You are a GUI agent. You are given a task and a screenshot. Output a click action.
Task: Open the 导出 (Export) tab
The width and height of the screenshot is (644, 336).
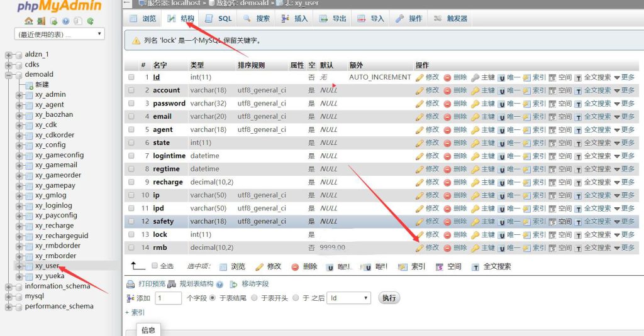(333, 18)
